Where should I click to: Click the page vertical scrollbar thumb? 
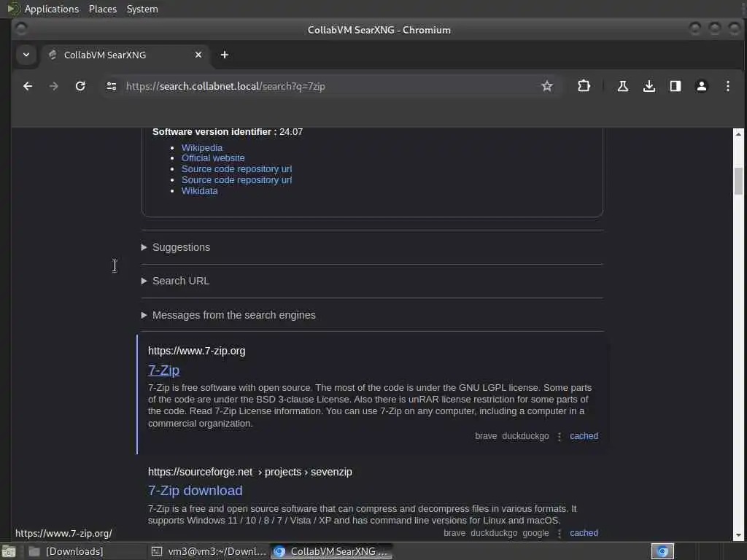tap(738, 181)
